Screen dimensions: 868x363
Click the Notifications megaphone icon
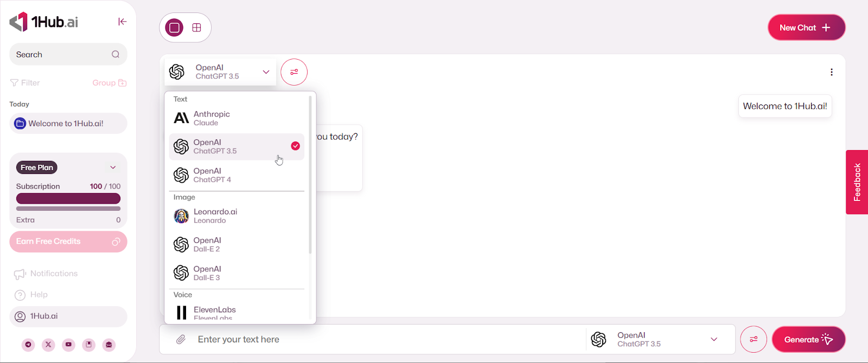(20, 274)
